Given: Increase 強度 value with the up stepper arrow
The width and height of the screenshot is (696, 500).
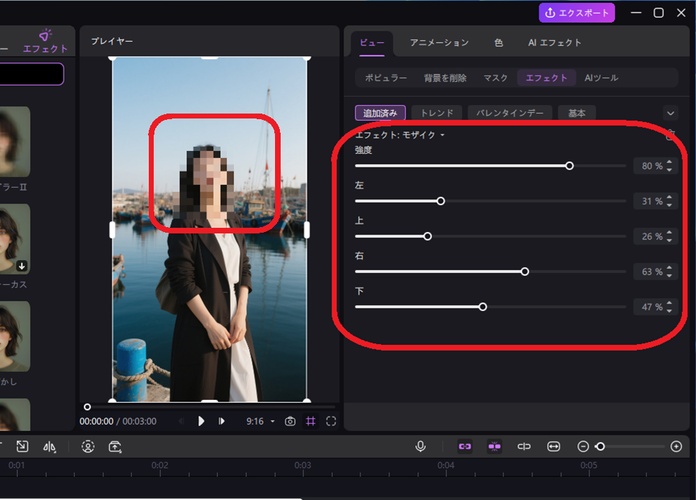Looking at the screenshot, I should [669, 162].
